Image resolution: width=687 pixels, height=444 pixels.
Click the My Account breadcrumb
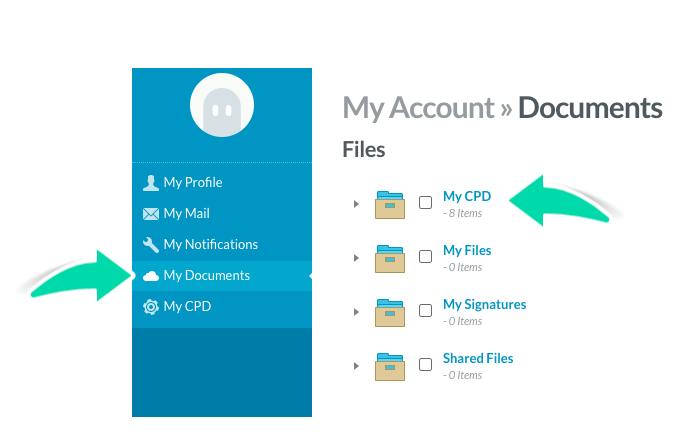pos(418,108)
